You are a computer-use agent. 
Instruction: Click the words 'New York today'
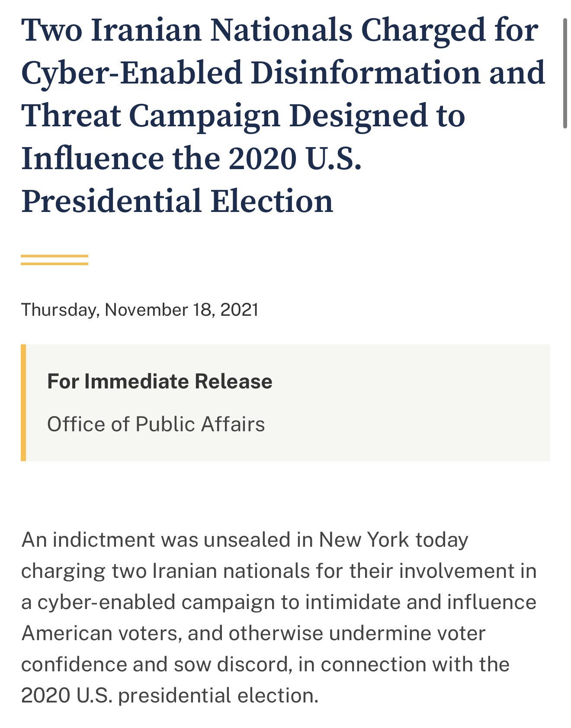(x=394, y=540)
